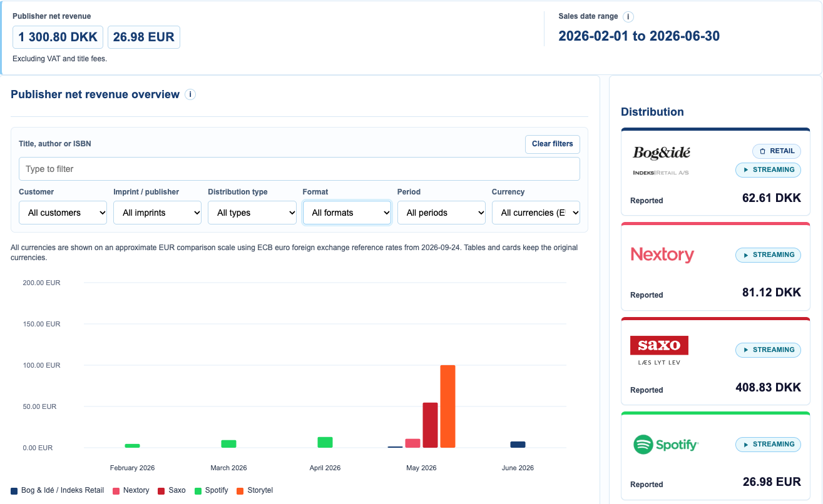Click the red Saxo bar in May 2026

pyautogui.click(x=430, y=425)
